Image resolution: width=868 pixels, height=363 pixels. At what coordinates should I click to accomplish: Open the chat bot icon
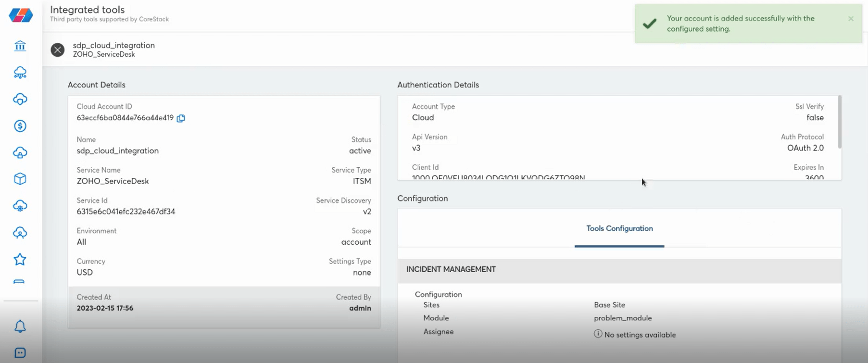pos(20,353)
